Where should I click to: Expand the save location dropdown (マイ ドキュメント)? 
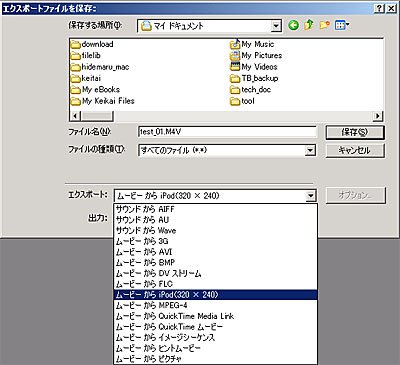[276, 26]
